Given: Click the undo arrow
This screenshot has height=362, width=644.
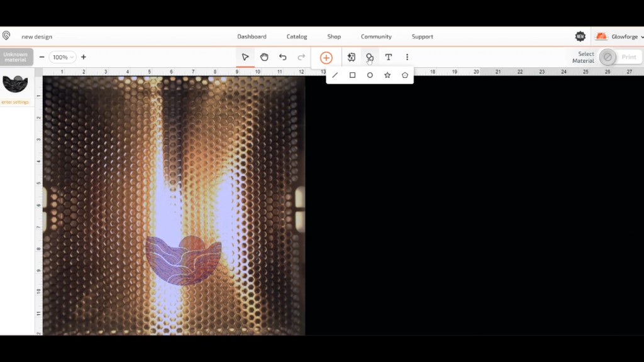Looking at the screenshot, I should (x=283, y=57).
